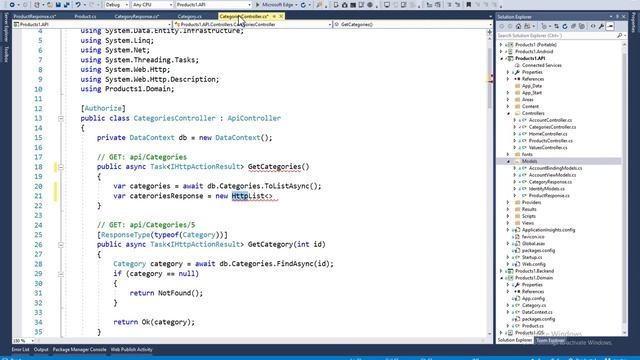Open the Error List tab at bottom
The height and width of the screenshot is (360, 640).
point(20,350)
